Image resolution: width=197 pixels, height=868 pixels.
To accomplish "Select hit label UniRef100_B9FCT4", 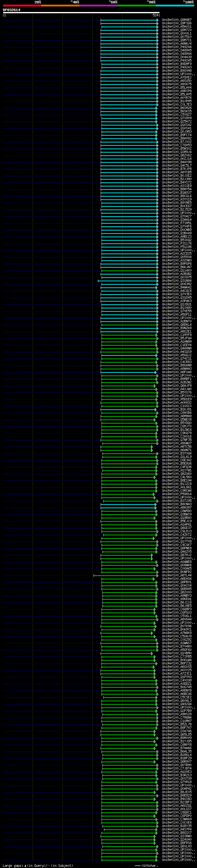I will pyautogui.click(x=177, y=135).
